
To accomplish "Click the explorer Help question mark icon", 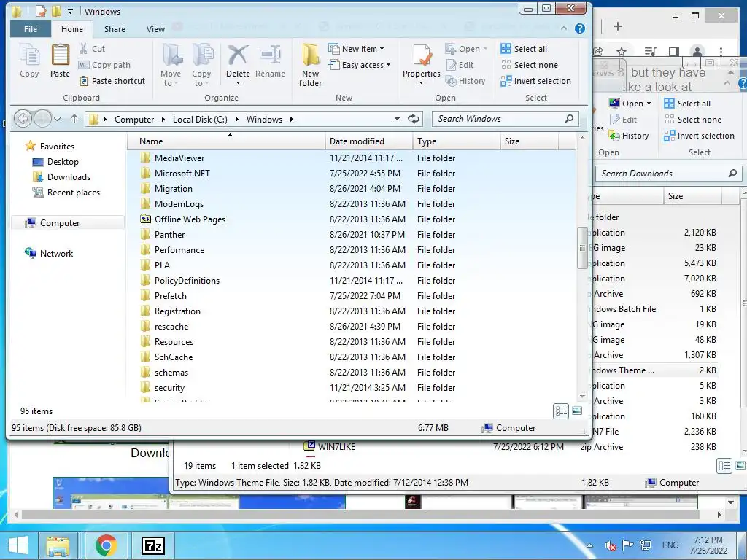I will point(580,28).
